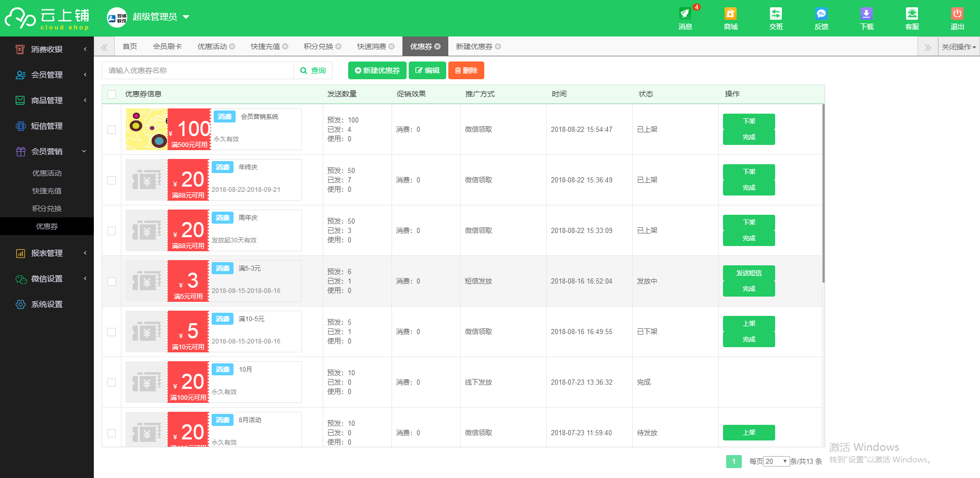Viewport: 980px width, 478px height.
Task: Expand the 微信设置 menu
Action: pos(85,278)
